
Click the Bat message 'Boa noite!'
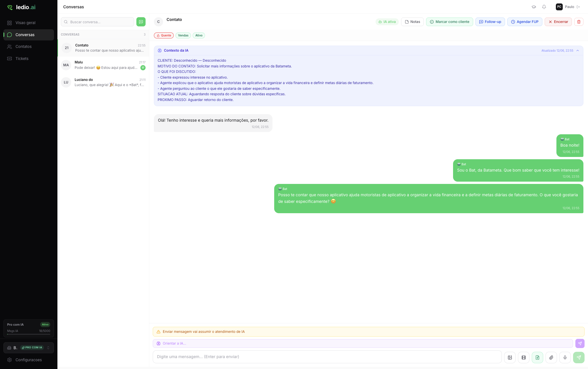570,145
